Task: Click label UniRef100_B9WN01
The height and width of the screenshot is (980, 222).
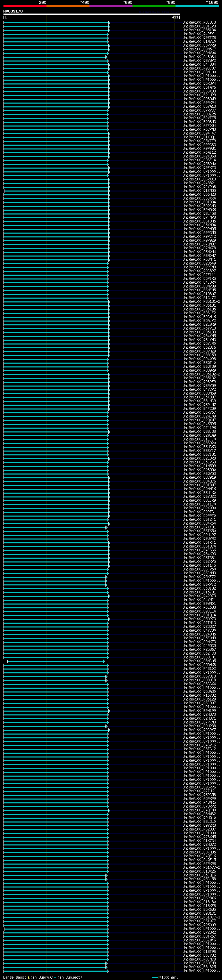Action: coord(199,604)
